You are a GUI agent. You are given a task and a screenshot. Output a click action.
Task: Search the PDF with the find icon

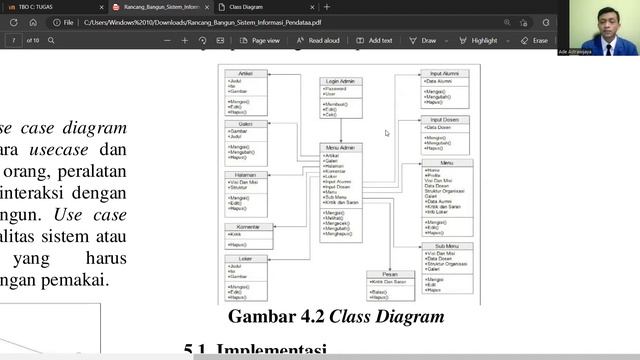pos(51,40)
